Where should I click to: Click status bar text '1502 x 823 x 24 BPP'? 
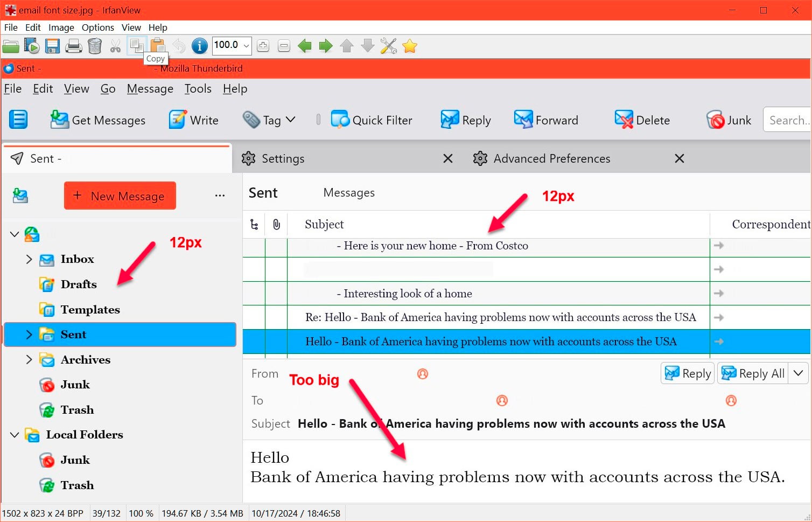tap(43, 513)
